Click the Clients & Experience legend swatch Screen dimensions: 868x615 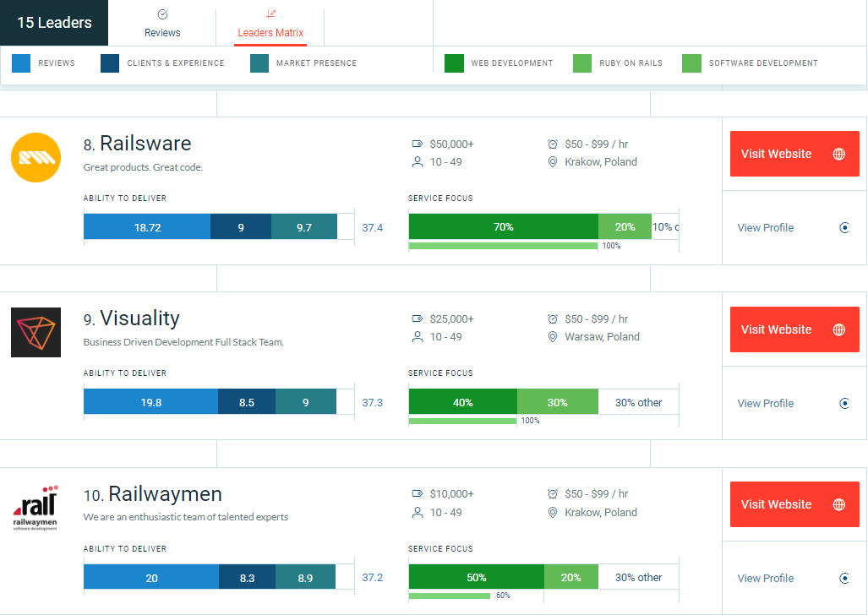coord(110,63)
